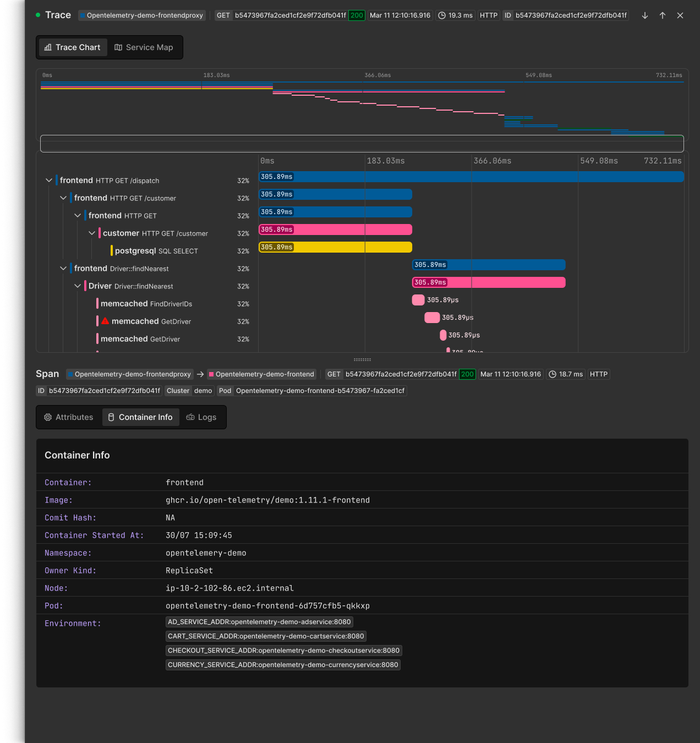Screen dimensions: 700x743
Task: Open the Trace Chart tab
Action: 73,47
